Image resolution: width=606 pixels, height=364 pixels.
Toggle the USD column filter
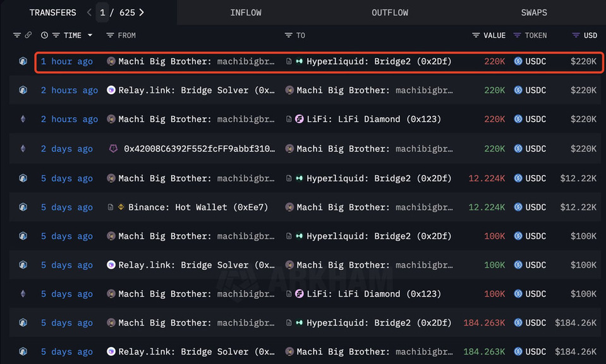coord(576,35)
